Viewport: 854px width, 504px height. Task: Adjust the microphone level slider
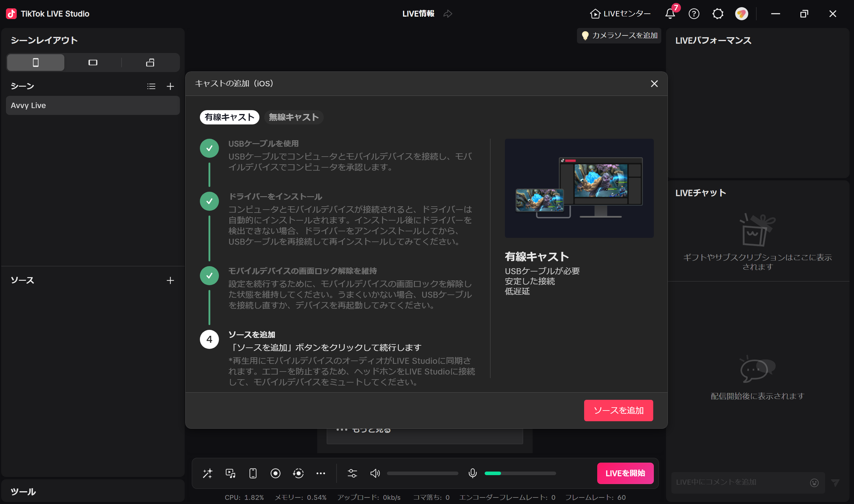520,473
